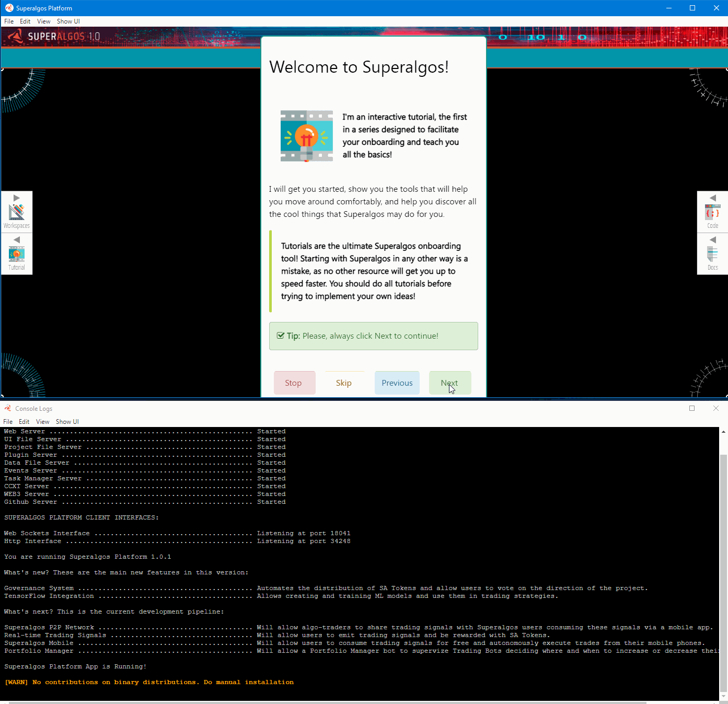
Task: Open View menu in Superalgos Platform window
Action: coord(44,21)
